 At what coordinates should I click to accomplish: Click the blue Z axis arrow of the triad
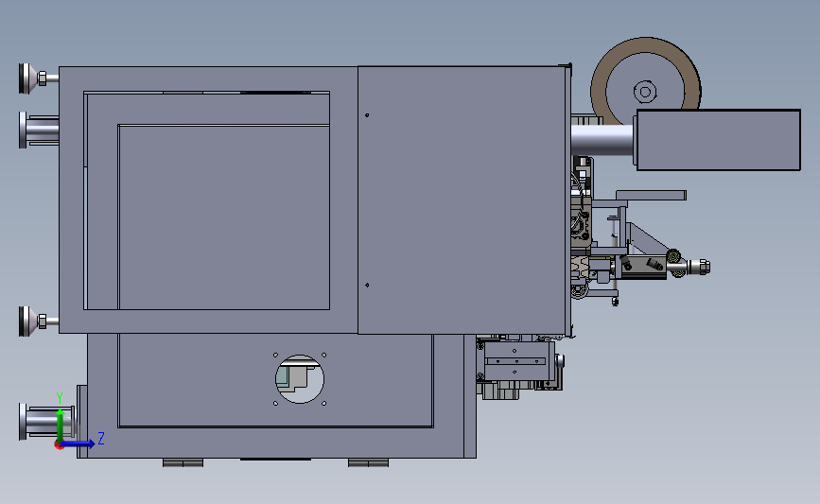pyautogui.click(x=79, y=443)
